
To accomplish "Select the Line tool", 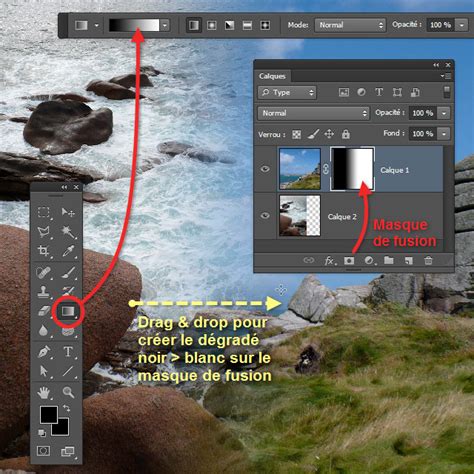I will coord(68,371).
